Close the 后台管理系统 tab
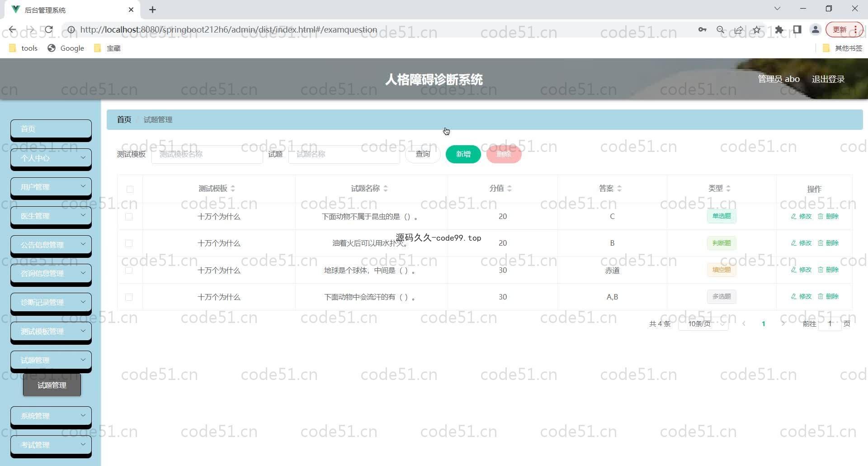The width and height of the screenshot is (868, 466). (131, 10)
